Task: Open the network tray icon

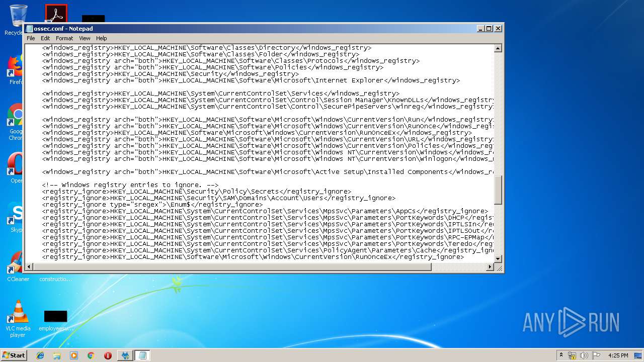Action: 572,355
